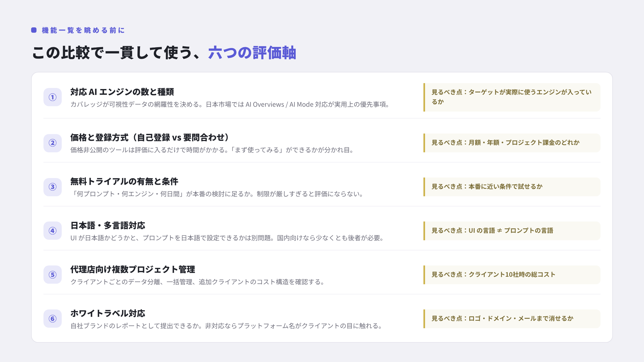Click the circled number ② badge
Image resolution: width=644 pixels, height=362 pixels.
pyautogui.click(x=53, y=143)
